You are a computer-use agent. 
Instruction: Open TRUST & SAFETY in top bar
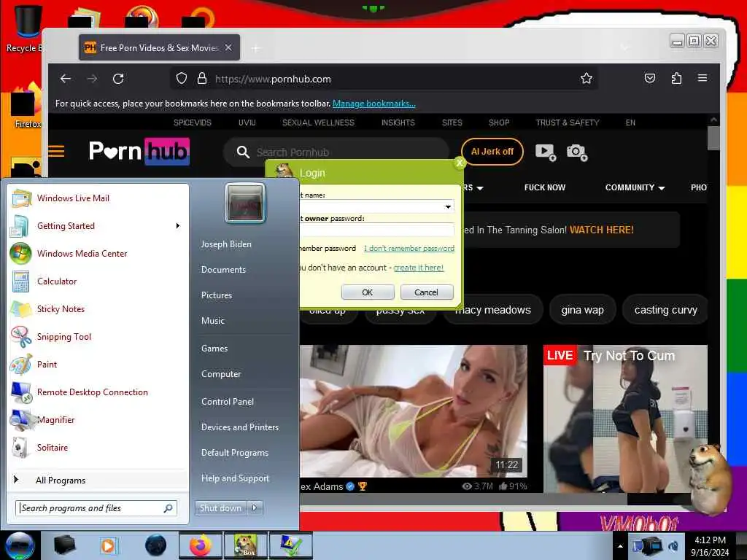tap(568, 122)
